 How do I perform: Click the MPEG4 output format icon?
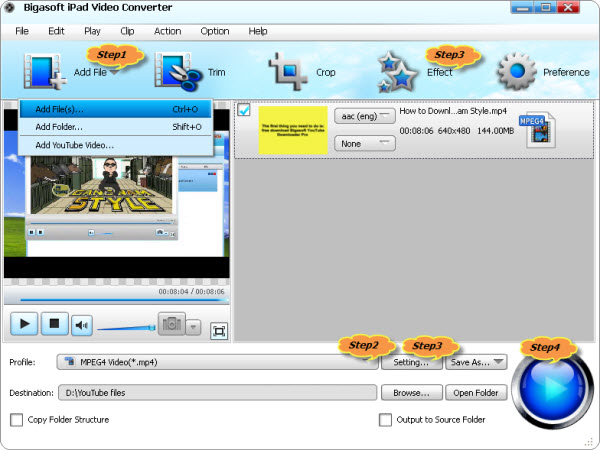pyautogui.click(x=538, y=130)
